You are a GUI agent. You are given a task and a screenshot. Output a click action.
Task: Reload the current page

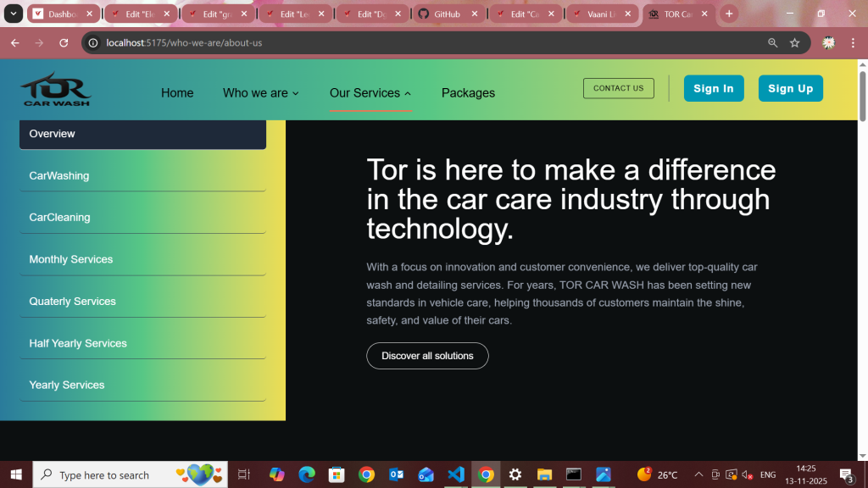pyautogui.click(x=64, y=42)
